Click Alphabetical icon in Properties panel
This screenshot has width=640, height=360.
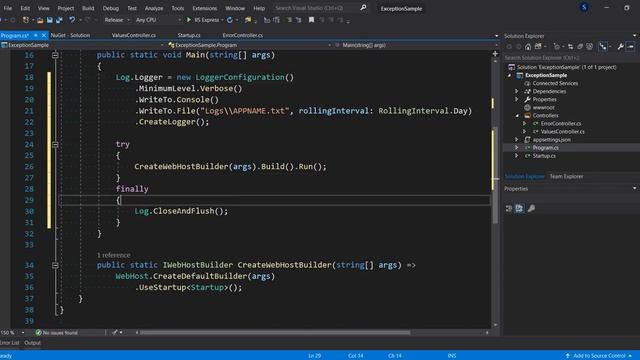tap(519, 209)
